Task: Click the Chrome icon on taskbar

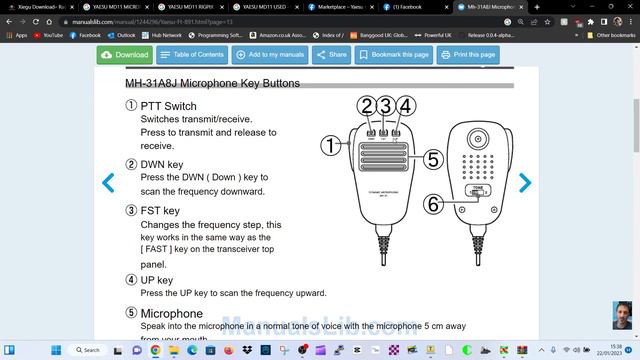Action: click(x=156, y=350)
